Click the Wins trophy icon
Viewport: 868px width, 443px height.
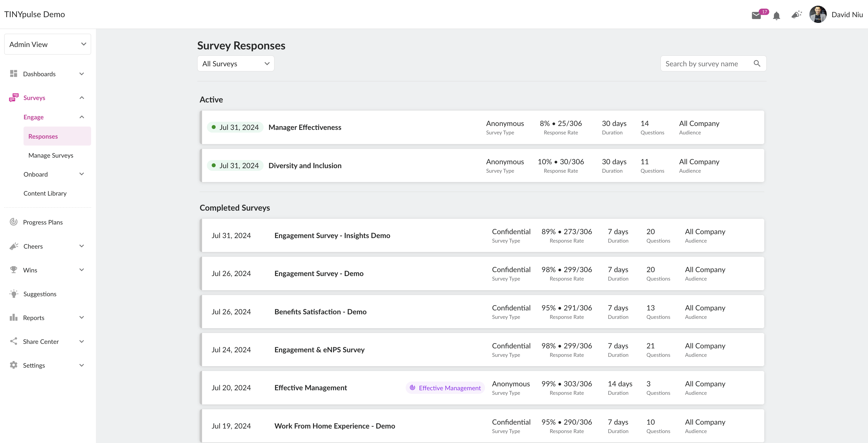(x=14, y=270)
